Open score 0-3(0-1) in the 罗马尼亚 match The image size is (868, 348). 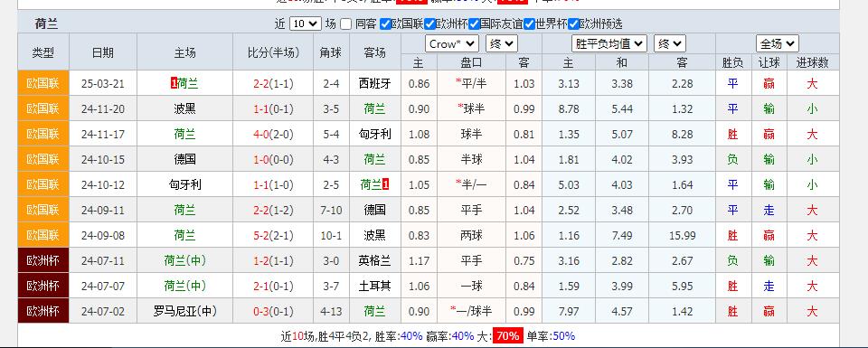[273, 312]
